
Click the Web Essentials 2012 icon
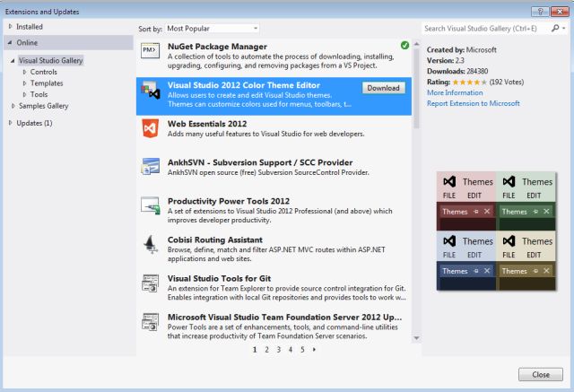tap(151, 128)
